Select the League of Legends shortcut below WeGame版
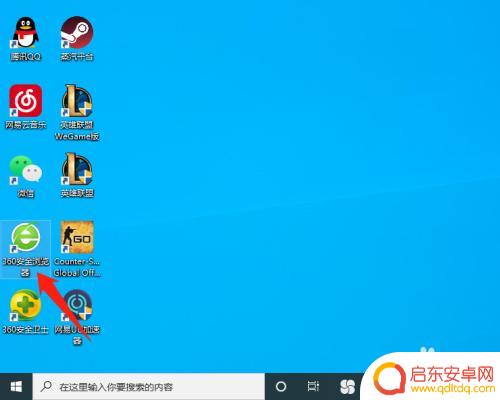The width and height of the screenshot is (500, 400). [x=77, y=169]
